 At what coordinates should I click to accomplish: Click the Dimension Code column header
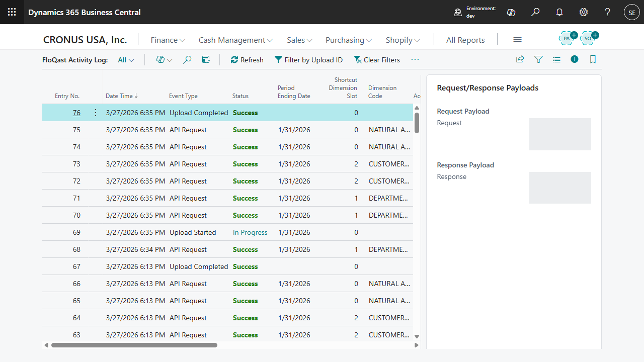click(x=382, y=92)
